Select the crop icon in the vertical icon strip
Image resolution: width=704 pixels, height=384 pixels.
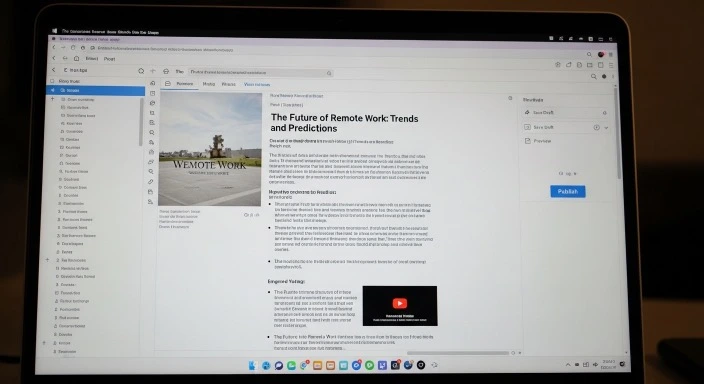pos(152,113)
